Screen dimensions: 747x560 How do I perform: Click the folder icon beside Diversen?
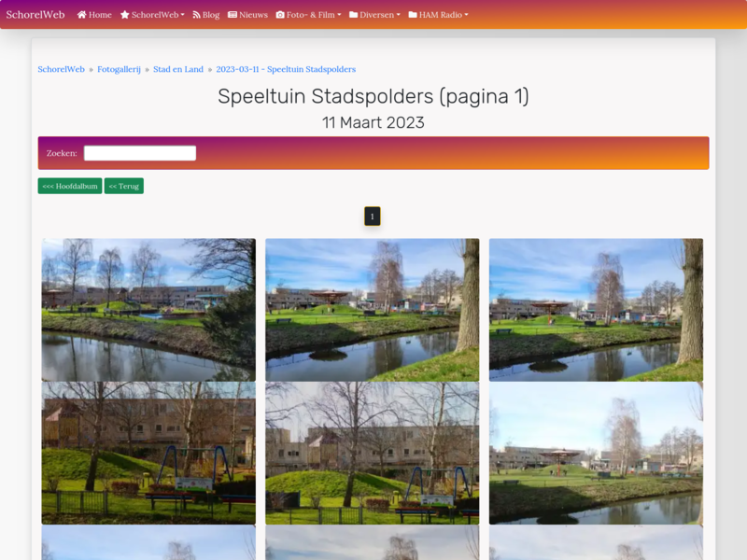pyautogui.click(x=354, y=15)
